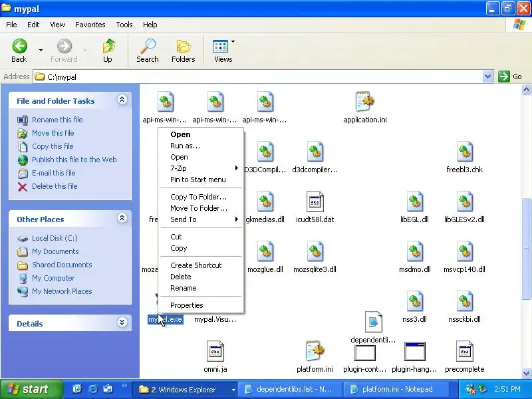
Task: Open the File menu
Action: pos(11,25)
